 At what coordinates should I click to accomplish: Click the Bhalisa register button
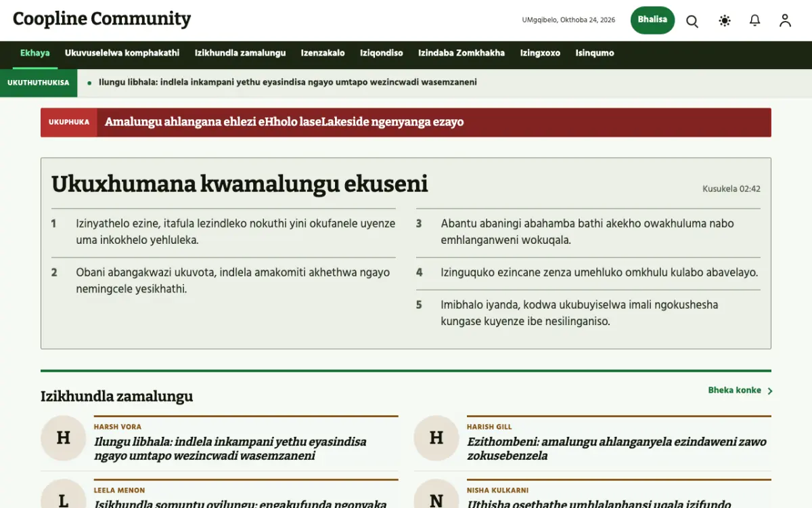point(652,20)
